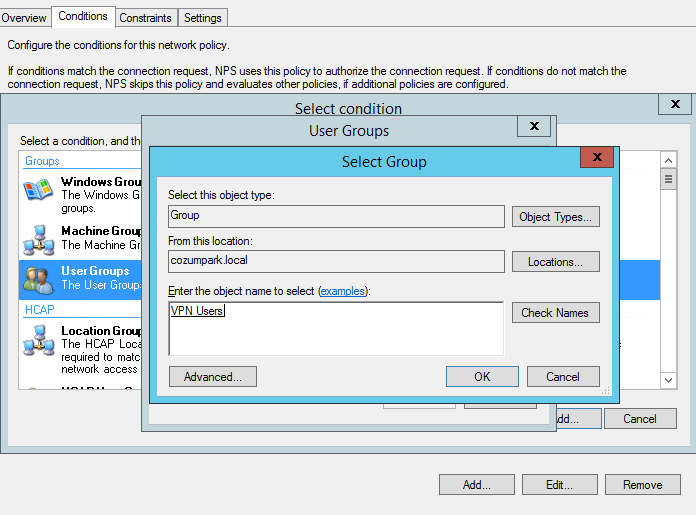Viewport: 696px width, 515px height.
Task: Click Check Names to verify VPN Users
Action: (555, 313)
